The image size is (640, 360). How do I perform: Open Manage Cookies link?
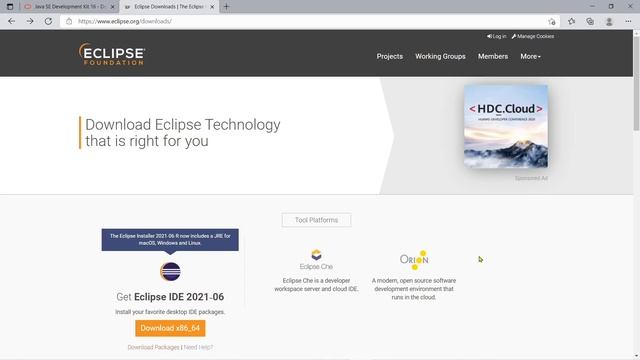click(x=533, y=36)
